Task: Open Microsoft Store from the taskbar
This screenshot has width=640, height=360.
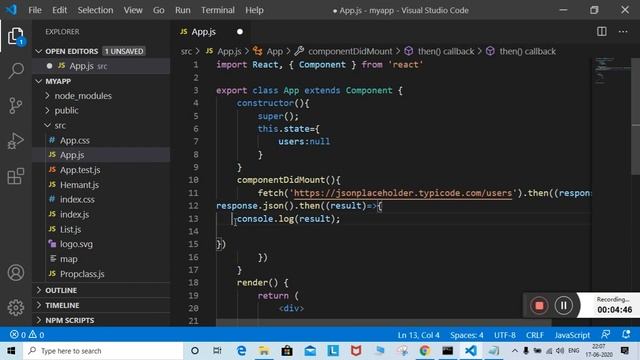Action: coord(287,351)
